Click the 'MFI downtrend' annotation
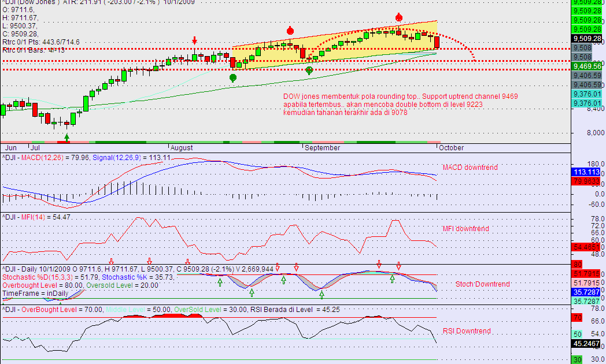This screenshot has height=364, width=606. point(465,229)
